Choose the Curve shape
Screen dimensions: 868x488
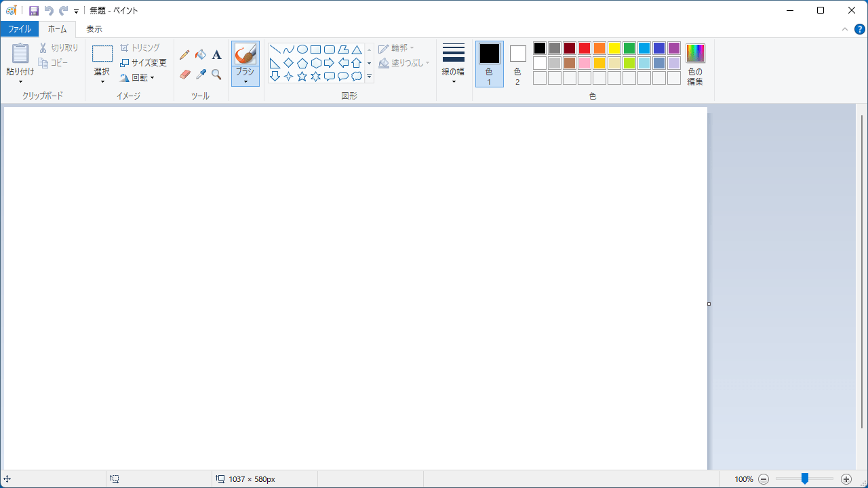tap(288, 49)
